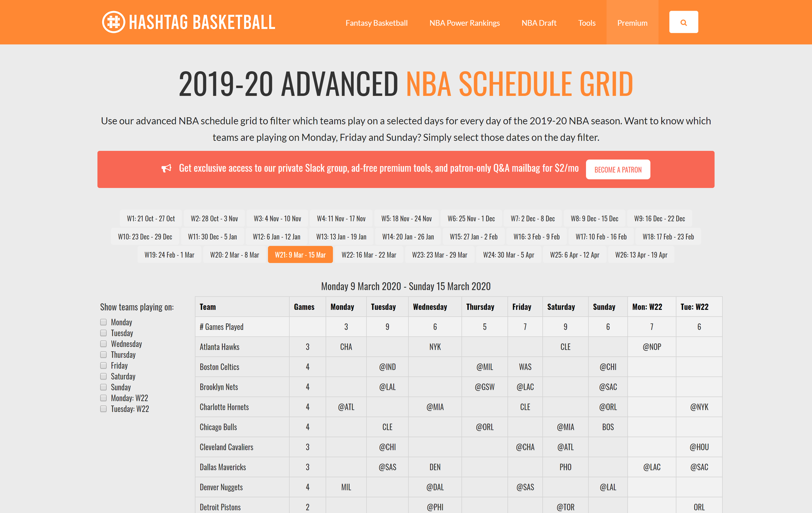Check the Wednesday filter box
The width and height of the screenshot is (812, 513).
pyautogui.click(x=103, y=344)
